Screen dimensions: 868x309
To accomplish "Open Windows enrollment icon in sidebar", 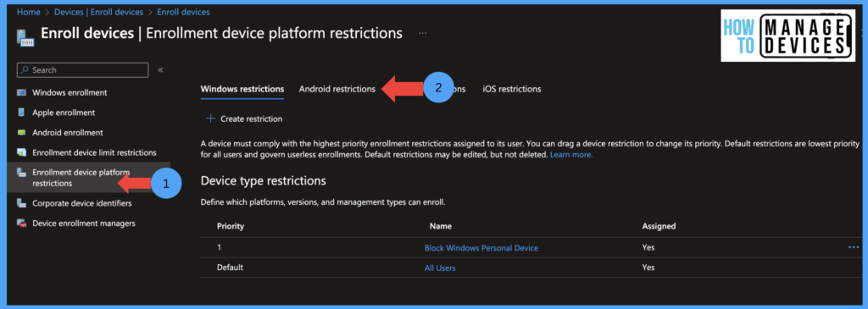I will [21, 92].
